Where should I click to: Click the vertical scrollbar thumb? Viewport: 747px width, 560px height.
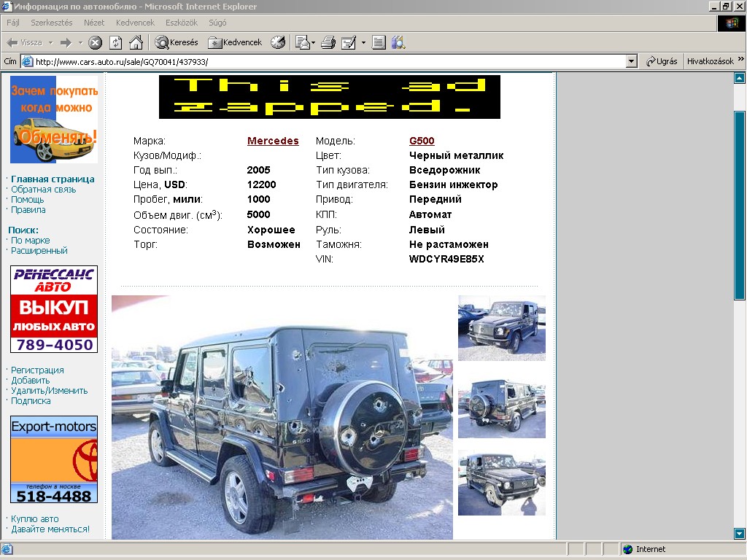coord(740,205)
